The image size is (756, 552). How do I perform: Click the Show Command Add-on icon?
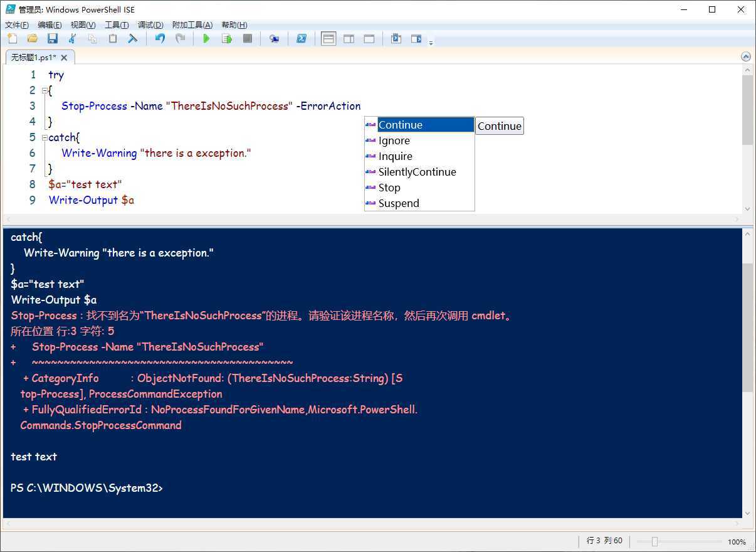416,39
